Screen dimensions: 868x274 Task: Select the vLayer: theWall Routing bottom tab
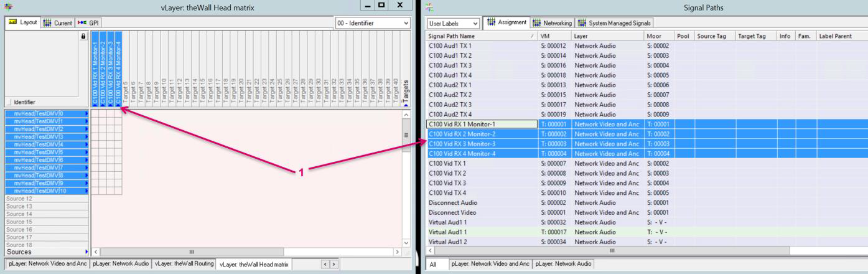[x=184, y=264]
